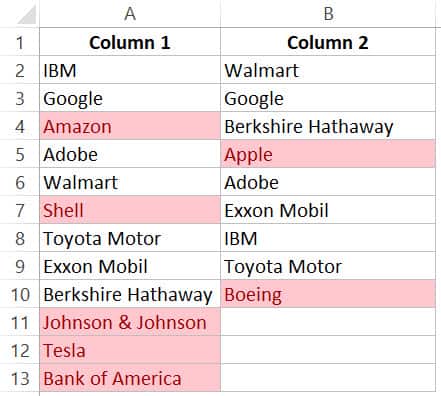The image size is (441, 396).
Task: Select row 7 header
Action: [20, 210]
